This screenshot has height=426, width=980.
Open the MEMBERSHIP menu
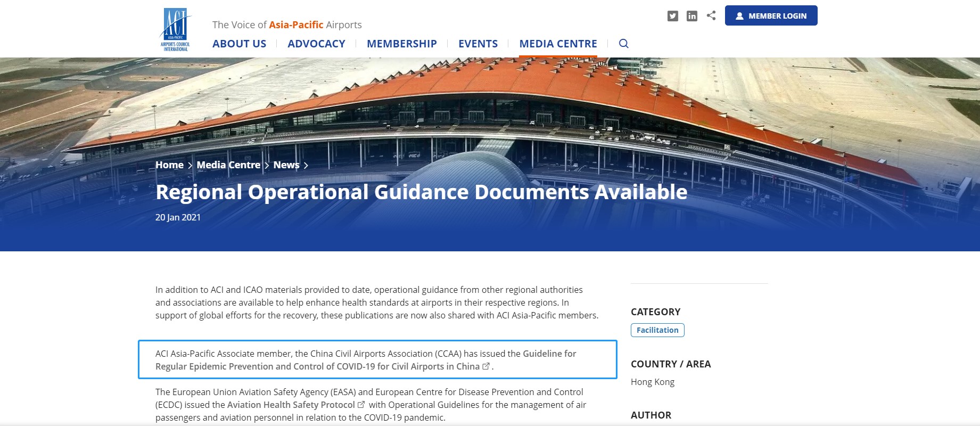point(402,44)
